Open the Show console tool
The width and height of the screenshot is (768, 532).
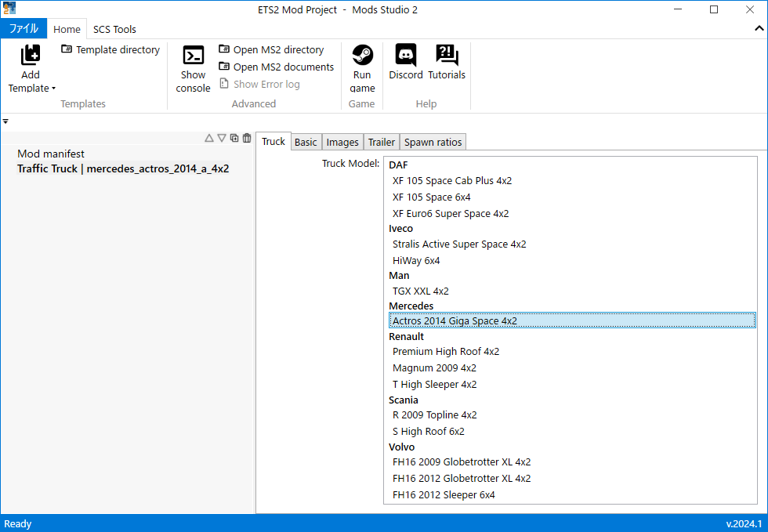[x=193, y=56]
